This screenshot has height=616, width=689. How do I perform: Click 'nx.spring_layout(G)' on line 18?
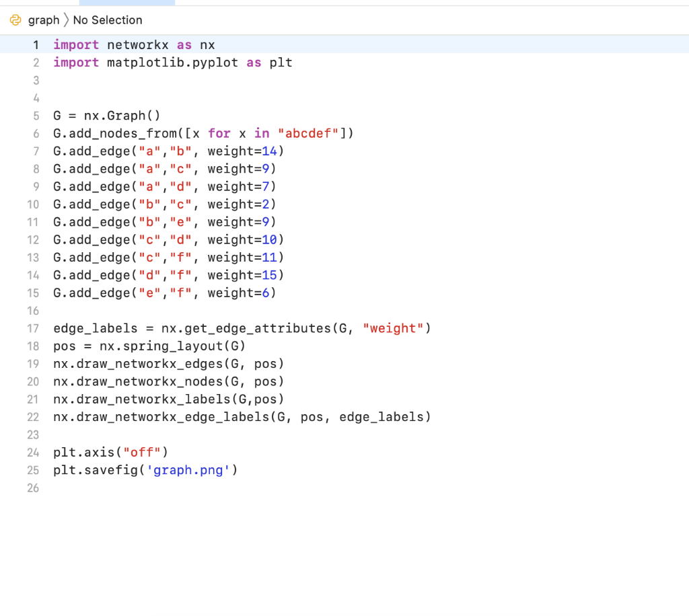coord(172,346)
